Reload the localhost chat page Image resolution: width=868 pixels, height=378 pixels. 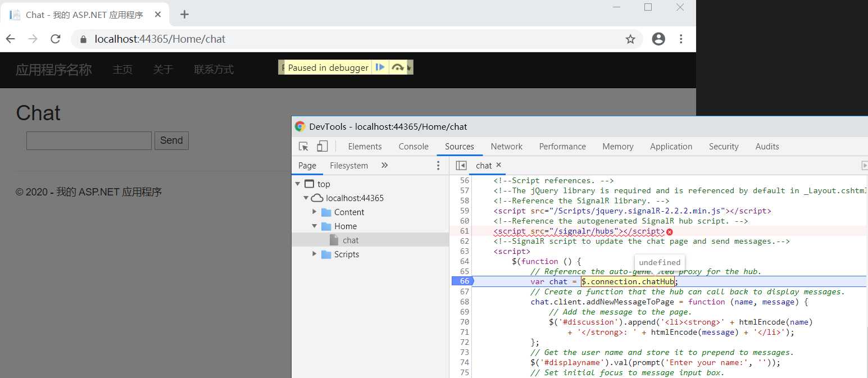(55, 39)
